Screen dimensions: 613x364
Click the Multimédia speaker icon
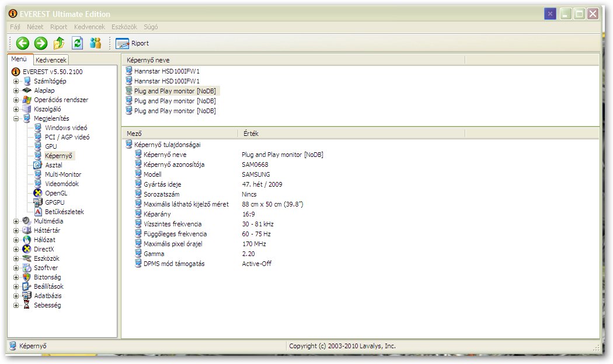(27, 222)
